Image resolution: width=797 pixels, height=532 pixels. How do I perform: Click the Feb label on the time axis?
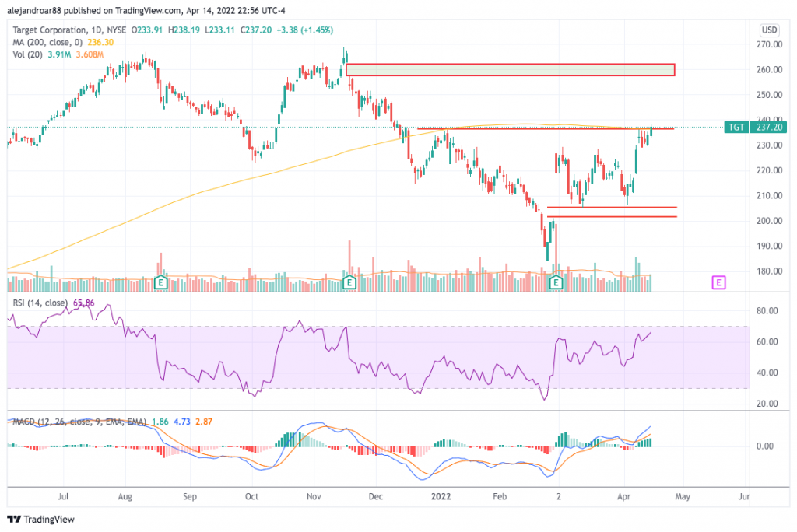pos(500,496)
